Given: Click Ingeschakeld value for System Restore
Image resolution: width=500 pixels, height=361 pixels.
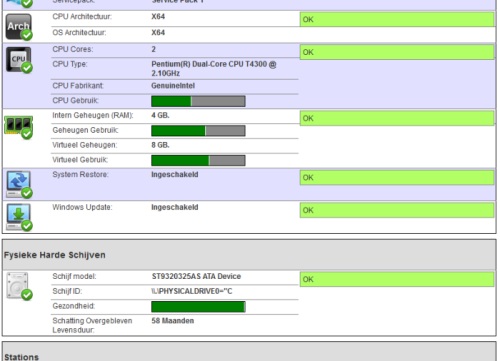Looking at the screenshot, I should 175,175.
